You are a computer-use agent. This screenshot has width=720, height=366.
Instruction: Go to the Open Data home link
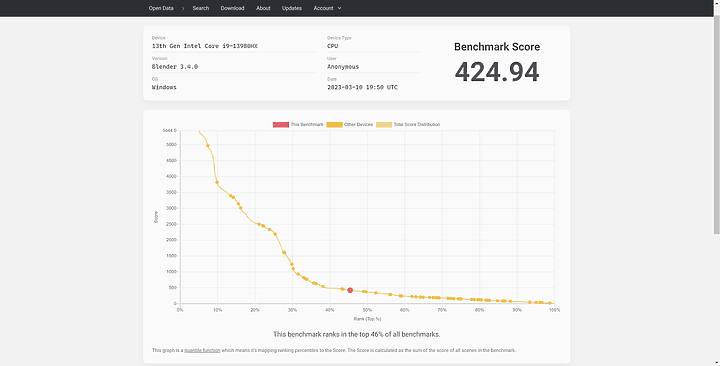pyautogui.click(x=161, y=8)
